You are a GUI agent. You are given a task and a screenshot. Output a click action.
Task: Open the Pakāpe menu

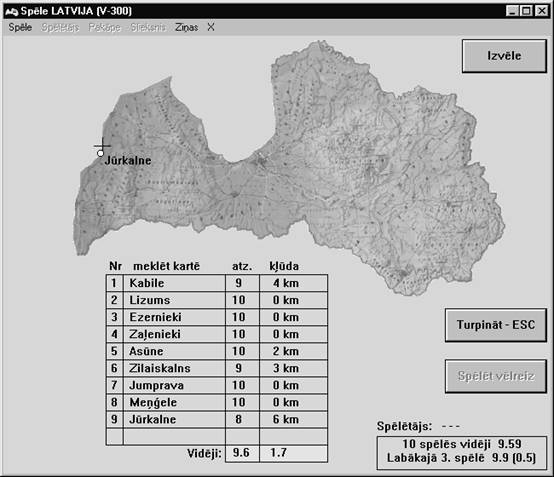click(105, 27)
